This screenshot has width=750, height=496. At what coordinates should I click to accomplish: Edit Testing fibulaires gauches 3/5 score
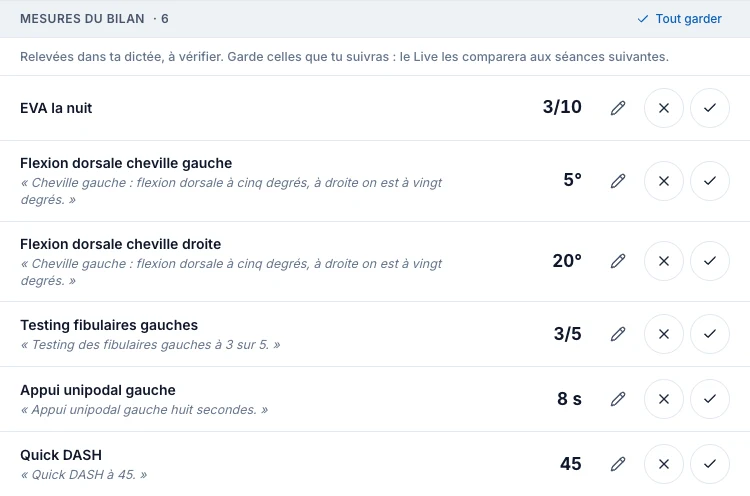tap(618, 334)
